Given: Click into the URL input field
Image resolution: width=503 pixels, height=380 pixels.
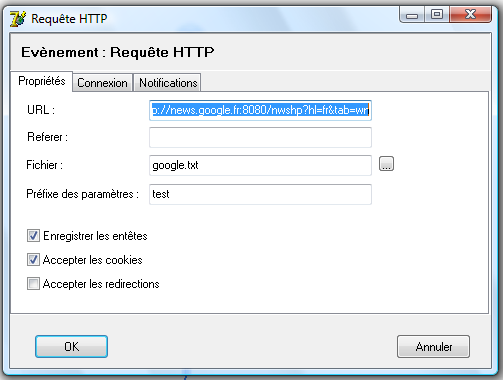Looking at the screenshot, I should click(260, 110).
